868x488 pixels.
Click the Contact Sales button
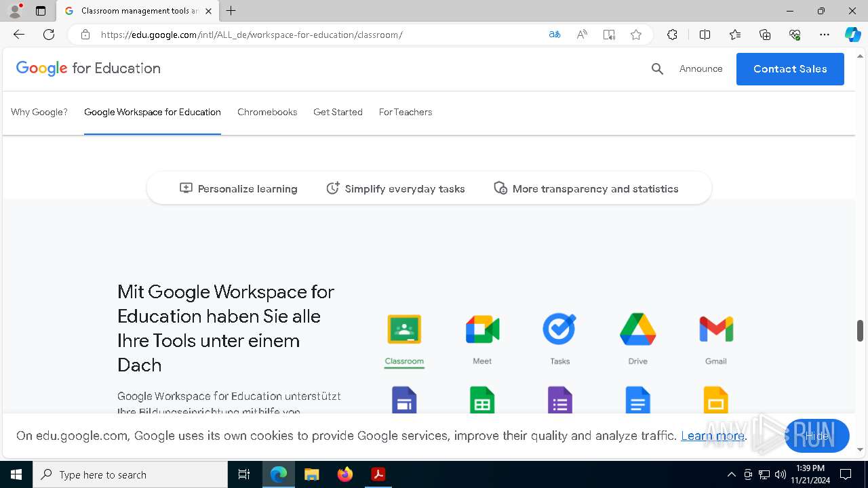click(790, 69)
